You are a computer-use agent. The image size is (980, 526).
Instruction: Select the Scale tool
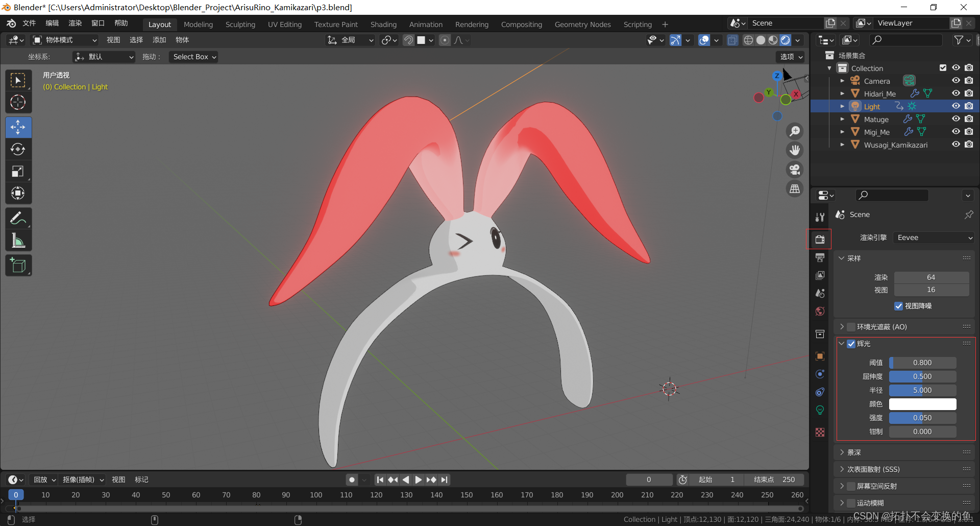tap(18, 172)
